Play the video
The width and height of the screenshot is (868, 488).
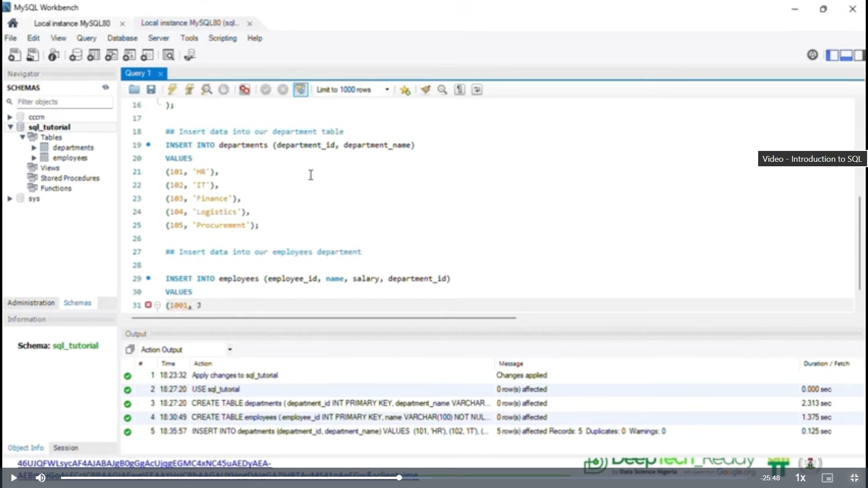pos(14,478)
